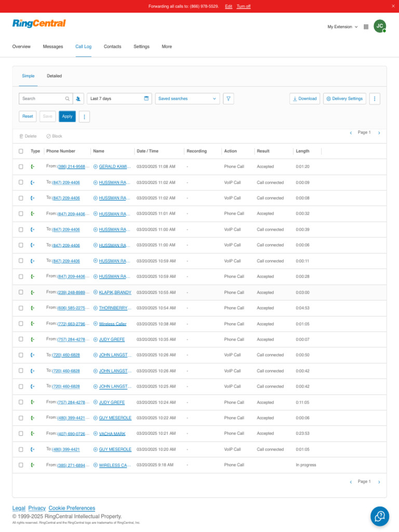This screenshot has height=532, width=399.
Task: Open Delivery Settings
Action: pos(344,99)
